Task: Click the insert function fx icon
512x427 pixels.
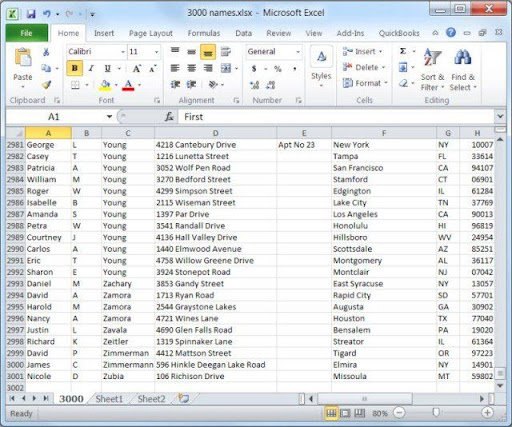Action: coord(169,117)
